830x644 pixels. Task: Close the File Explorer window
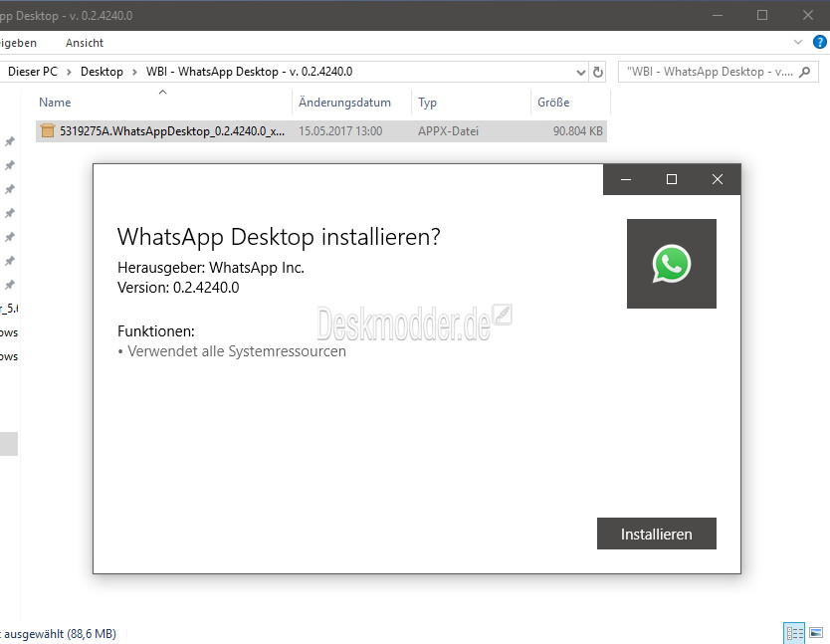coord(808,15)
